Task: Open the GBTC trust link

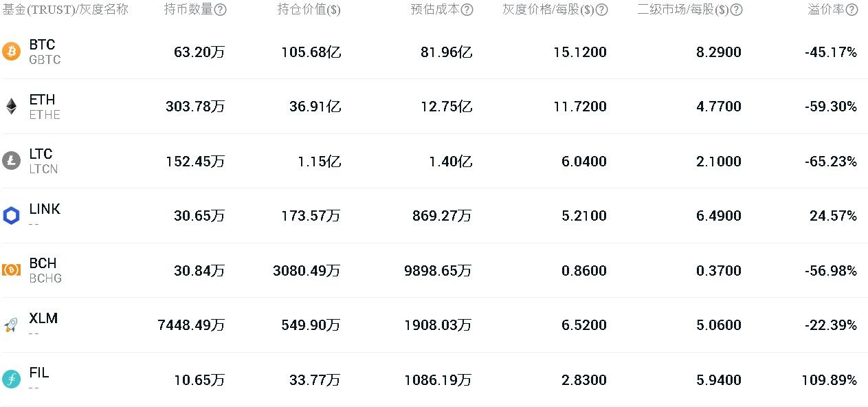Action: pyautogui.click(x=45, y=60)
